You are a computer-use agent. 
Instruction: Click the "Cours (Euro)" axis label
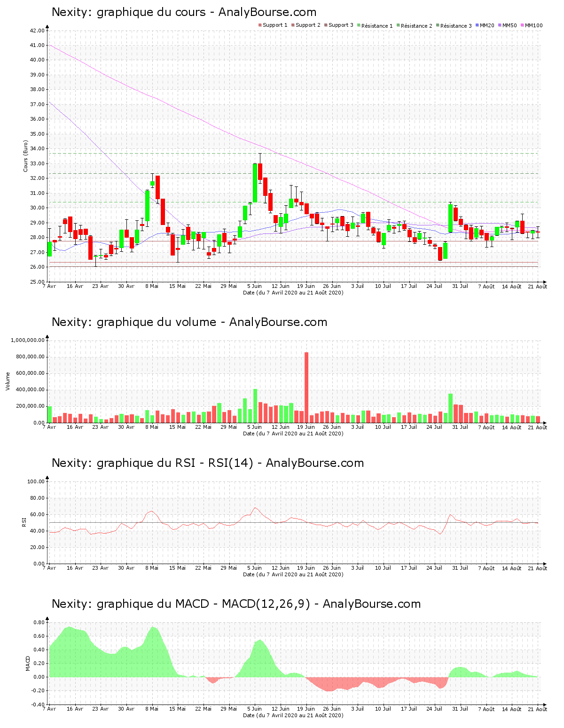point(25,156)
